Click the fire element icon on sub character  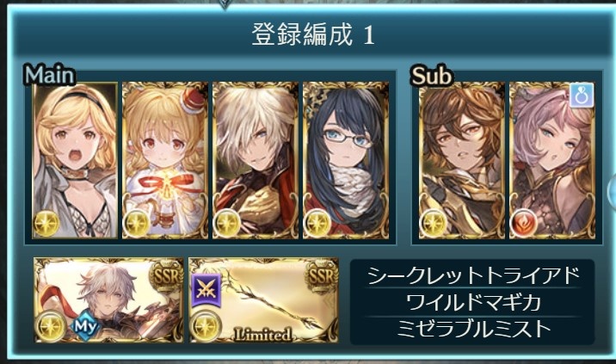(x=524, y=223)
